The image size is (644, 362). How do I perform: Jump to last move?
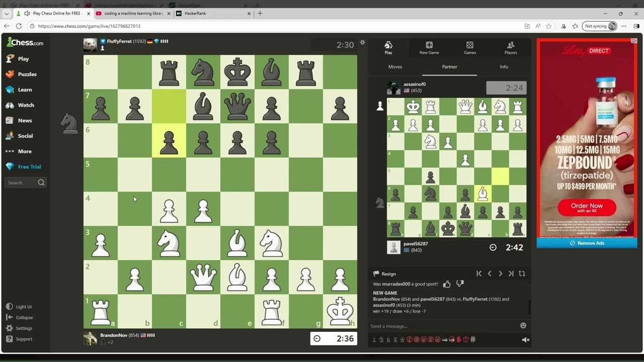tap(511, 274)
